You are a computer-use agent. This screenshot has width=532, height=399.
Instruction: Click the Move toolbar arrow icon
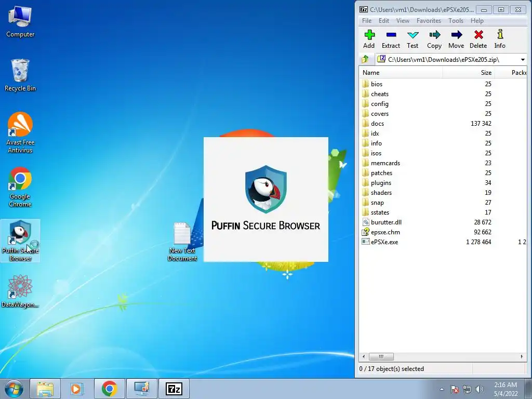pos(456,39)
